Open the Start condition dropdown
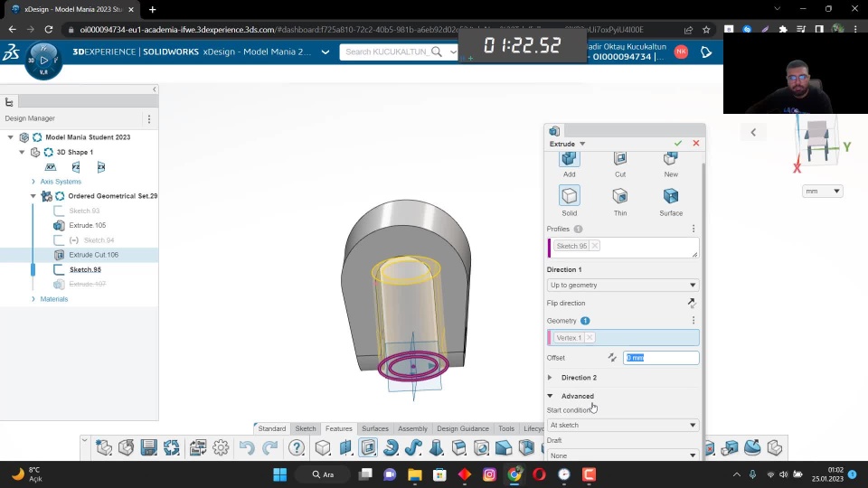The width and height of the screenshot is (868, 488). 623,425
